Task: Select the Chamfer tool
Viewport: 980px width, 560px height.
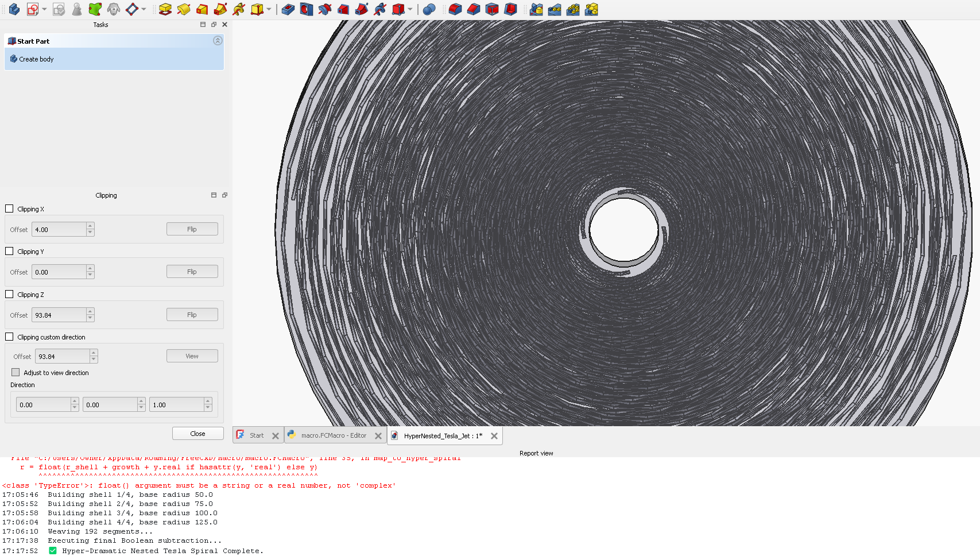Action: click(474, 9)
